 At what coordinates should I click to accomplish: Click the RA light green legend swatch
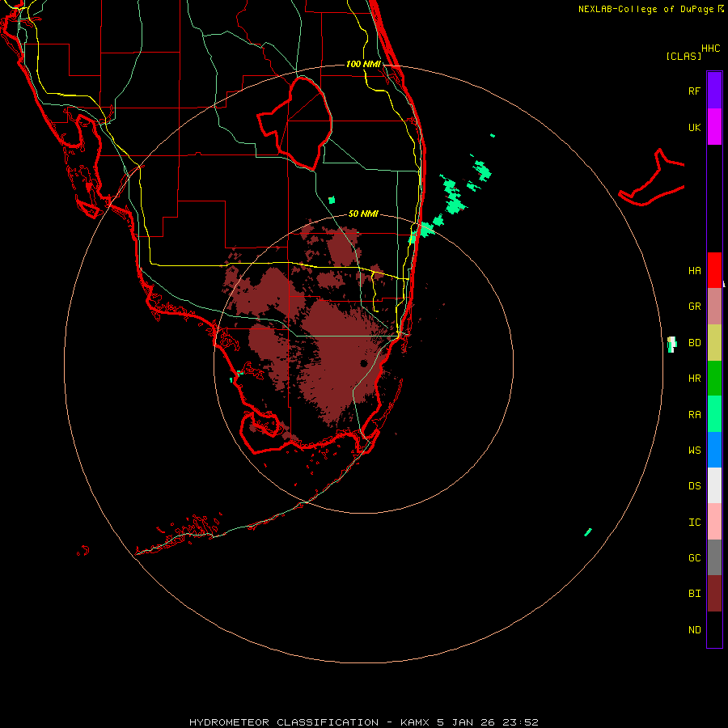[x=714, y=414]
